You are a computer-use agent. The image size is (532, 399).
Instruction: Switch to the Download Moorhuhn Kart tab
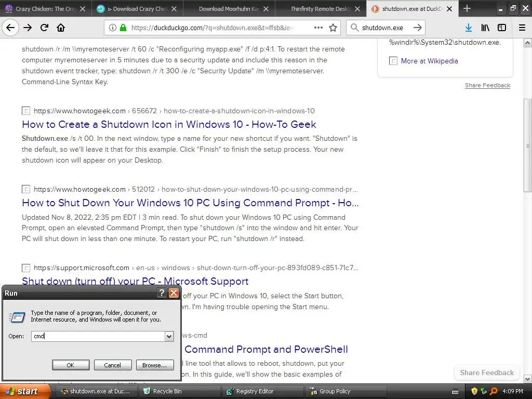tap(229, 9)
